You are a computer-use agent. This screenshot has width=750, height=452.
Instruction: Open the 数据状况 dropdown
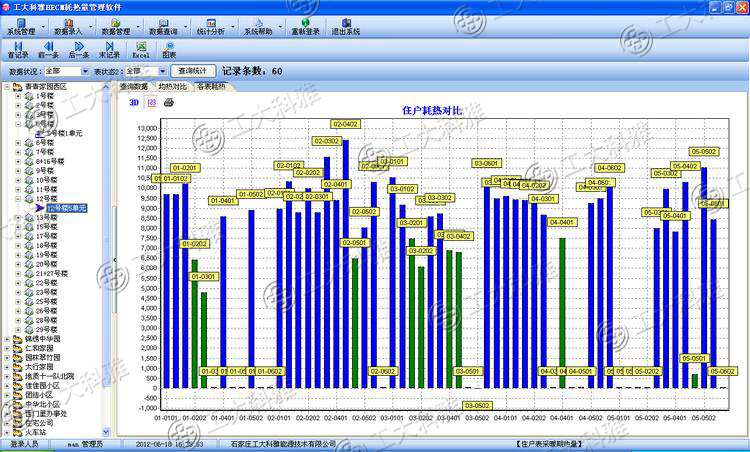pyautogui.click(x=85, y=71)
